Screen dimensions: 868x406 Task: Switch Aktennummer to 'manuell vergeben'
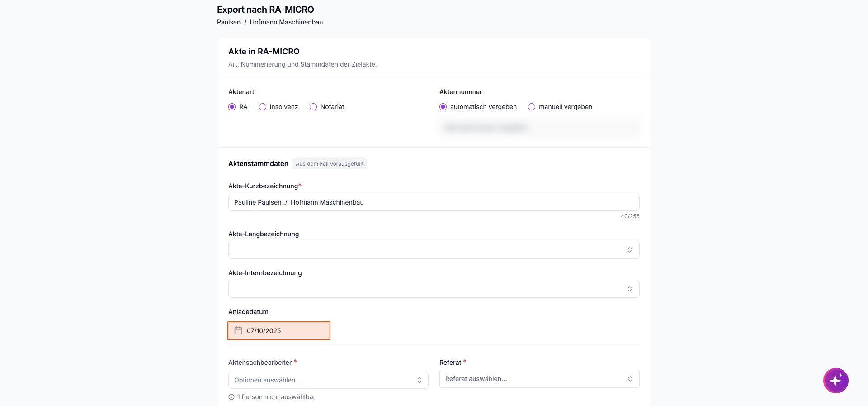[x=532, y=107]
